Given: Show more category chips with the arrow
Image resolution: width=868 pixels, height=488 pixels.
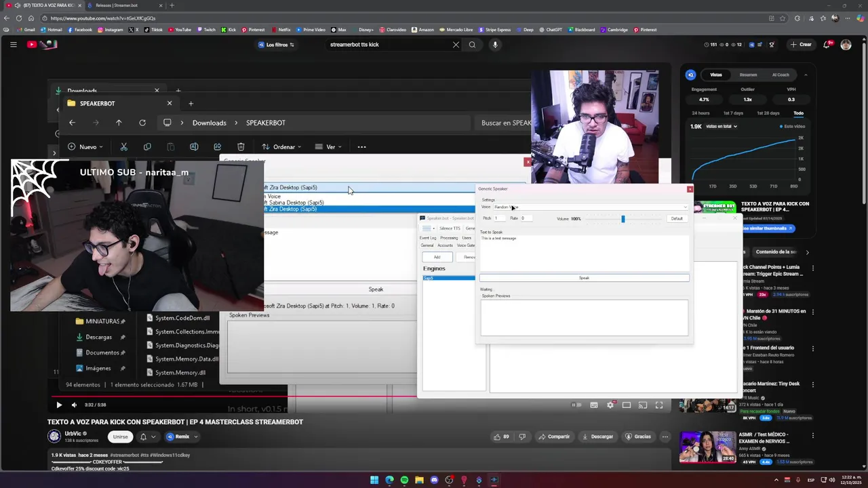Looking at the screenshot, I should click(x=807, y=252).
